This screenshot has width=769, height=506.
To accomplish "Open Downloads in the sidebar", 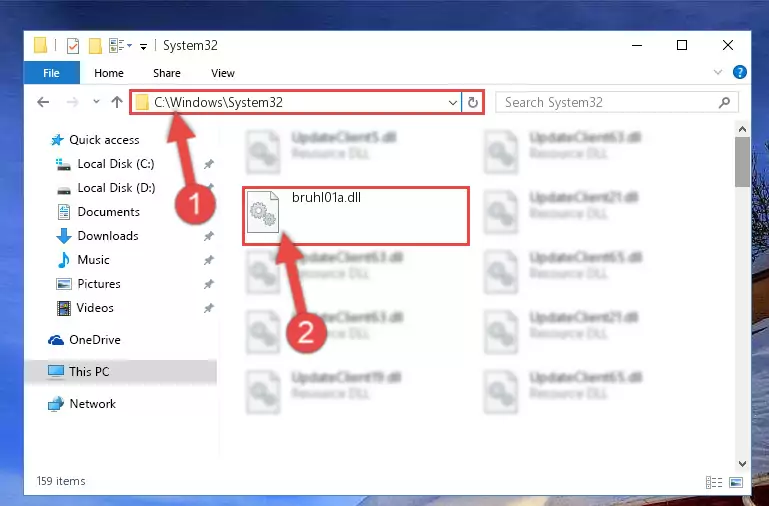I will [x=98, y=236].
